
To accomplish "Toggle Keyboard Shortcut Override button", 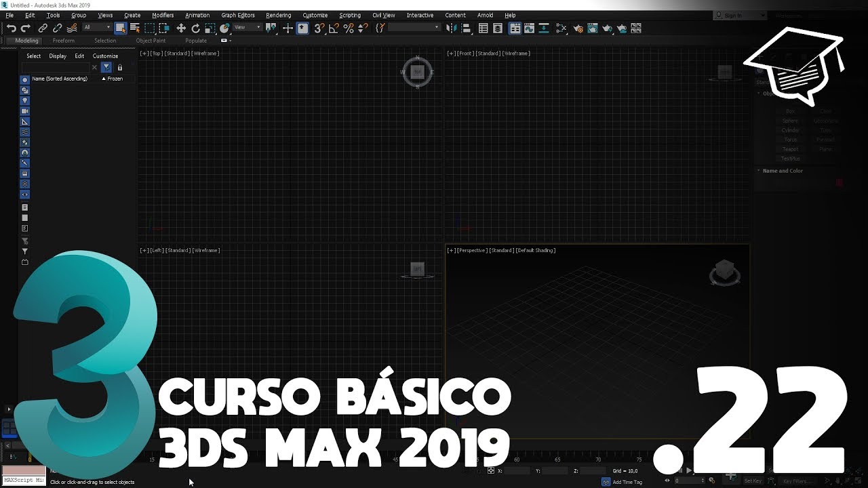I will click(302, 28).
